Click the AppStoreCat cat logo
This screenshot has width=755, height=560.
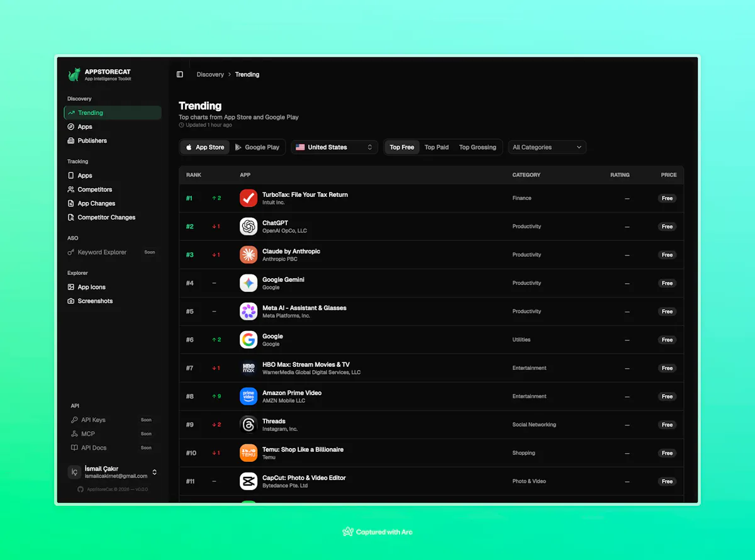(74, 74)
